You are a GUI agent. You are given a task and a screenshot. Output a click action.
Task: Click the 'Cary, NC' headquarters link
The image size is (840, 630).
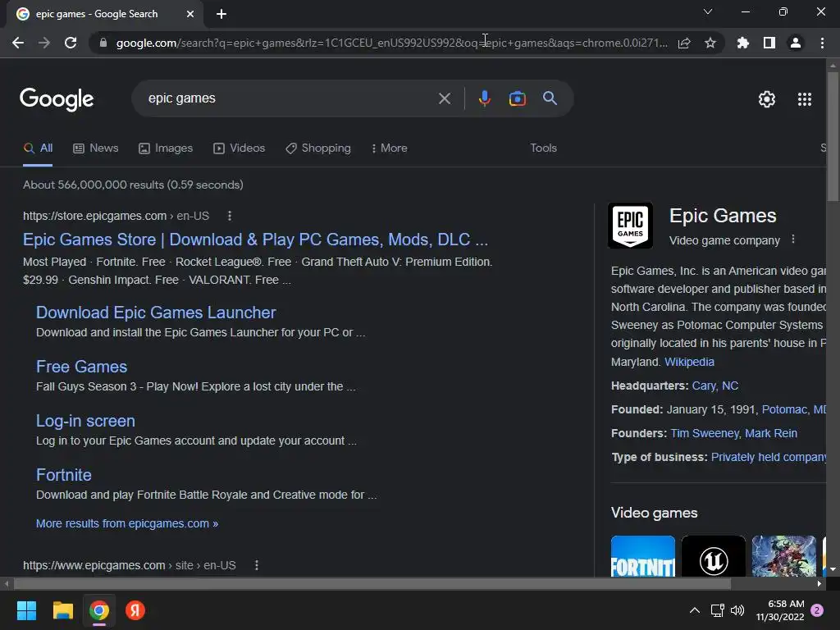pyautogui.click(x=714, y=386)
